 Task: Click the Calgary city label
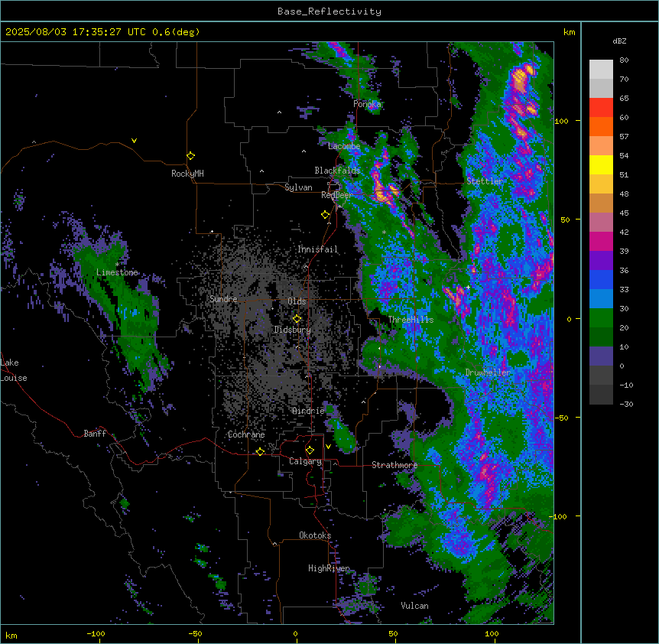(305, 461)
